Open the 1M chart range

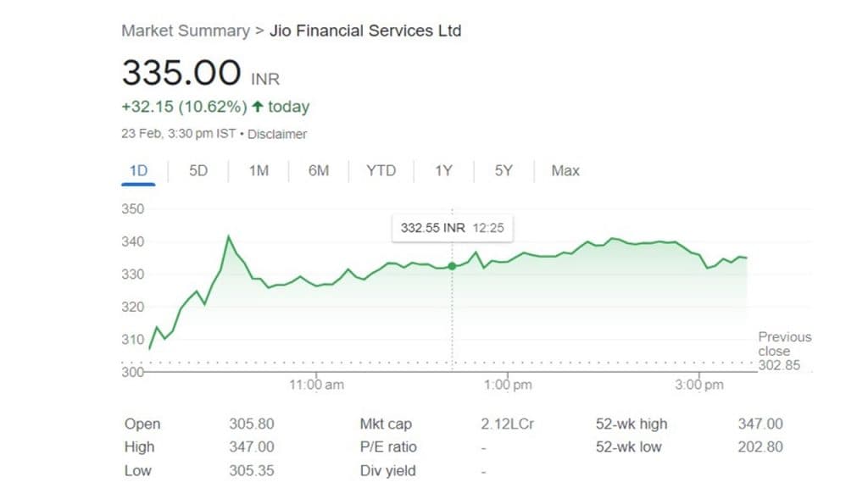pos(259,171)
